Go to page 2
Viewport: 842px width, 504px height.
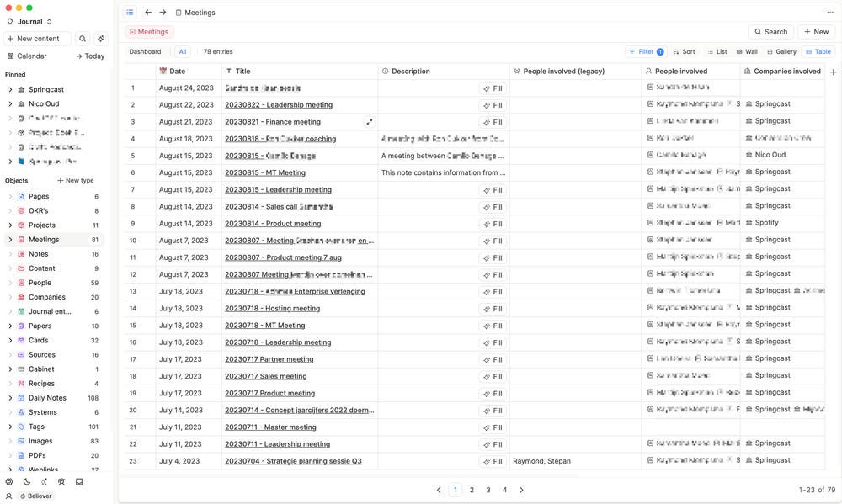pyautogui.click(x=472, y=490)
